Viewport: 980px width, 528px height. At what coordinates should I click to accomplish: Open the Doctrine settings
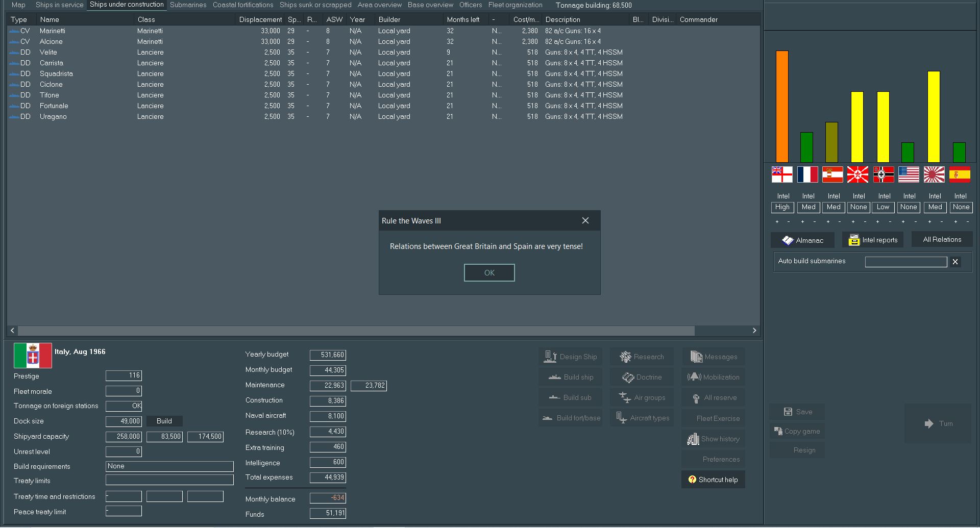[642, 377]
